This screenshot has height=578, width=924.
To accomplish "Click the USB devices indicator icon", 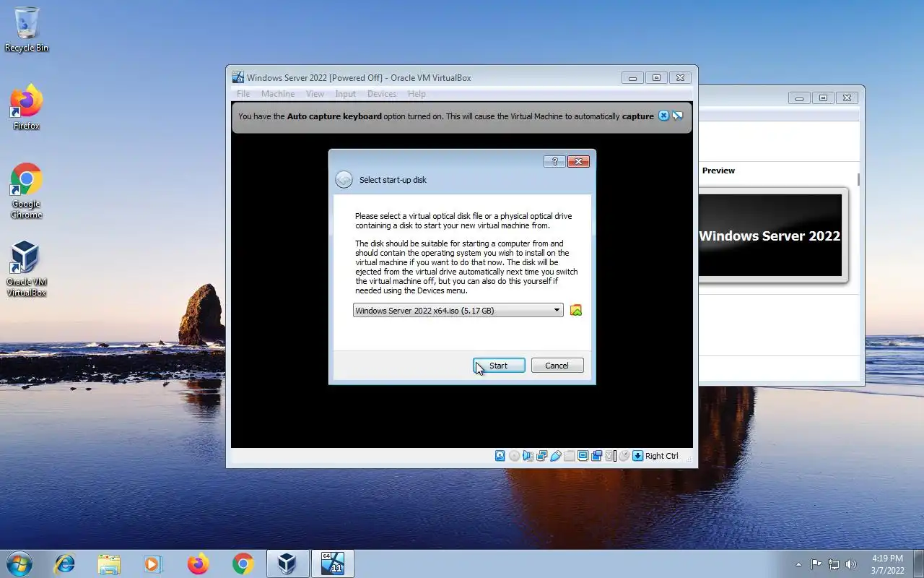I will point(555,456).
